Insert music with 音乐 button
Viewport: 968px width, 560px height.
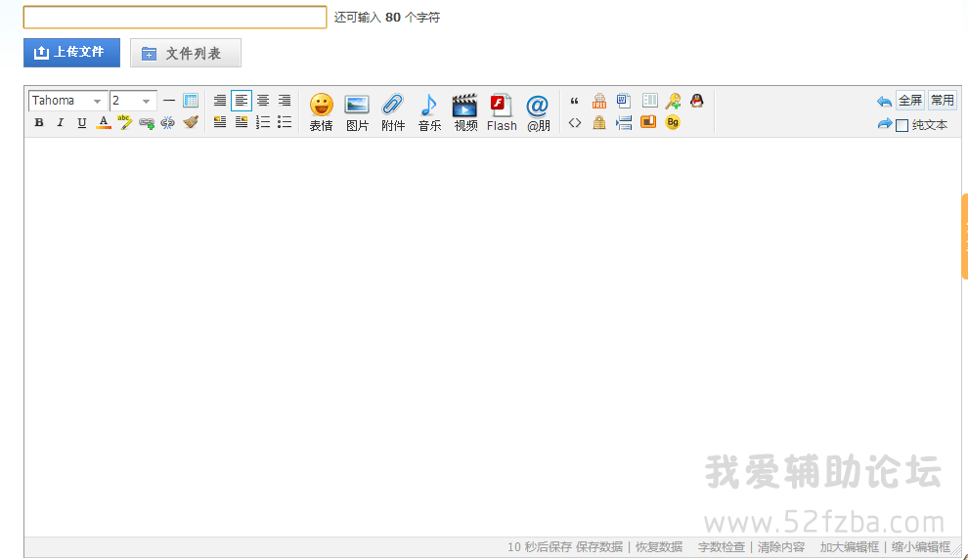[429, 112]
